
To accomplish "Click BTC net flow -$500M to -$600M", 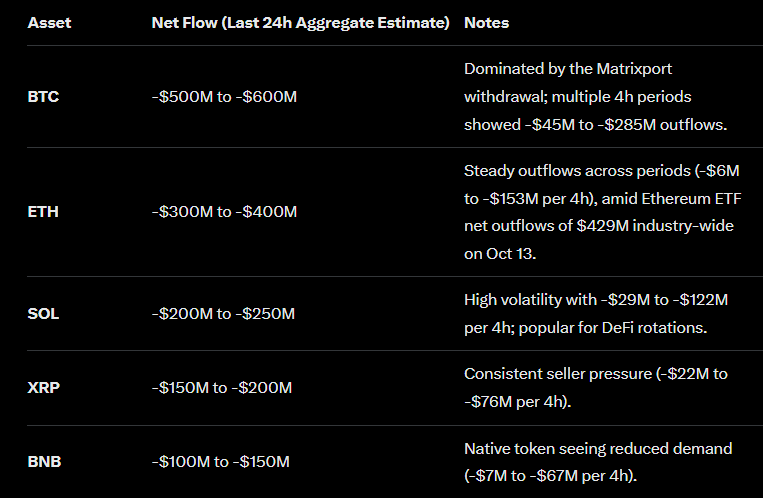I will pos(224,97).
